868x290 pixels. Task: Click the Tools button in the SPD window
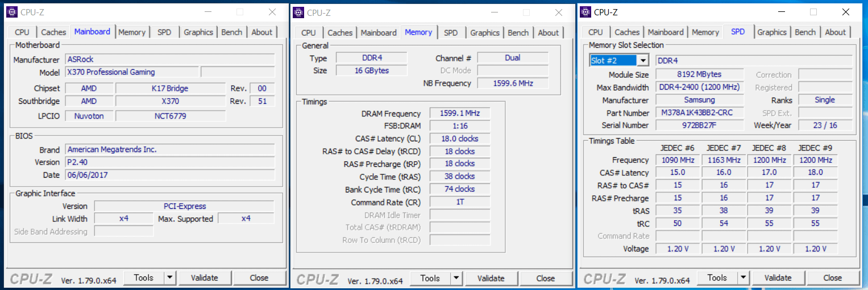click(717, 278)
